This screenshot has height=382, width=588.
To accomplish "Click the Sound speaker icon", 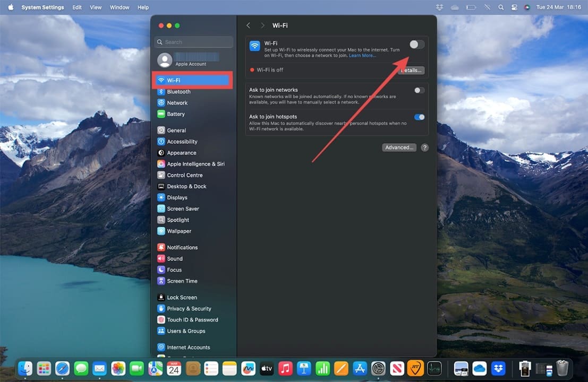I will tap(161, 259).
